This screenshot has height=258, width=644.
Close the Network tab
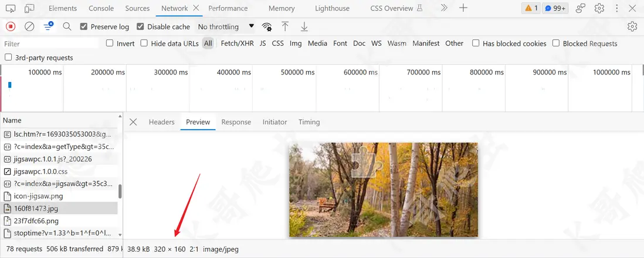(x=196, y=8)
